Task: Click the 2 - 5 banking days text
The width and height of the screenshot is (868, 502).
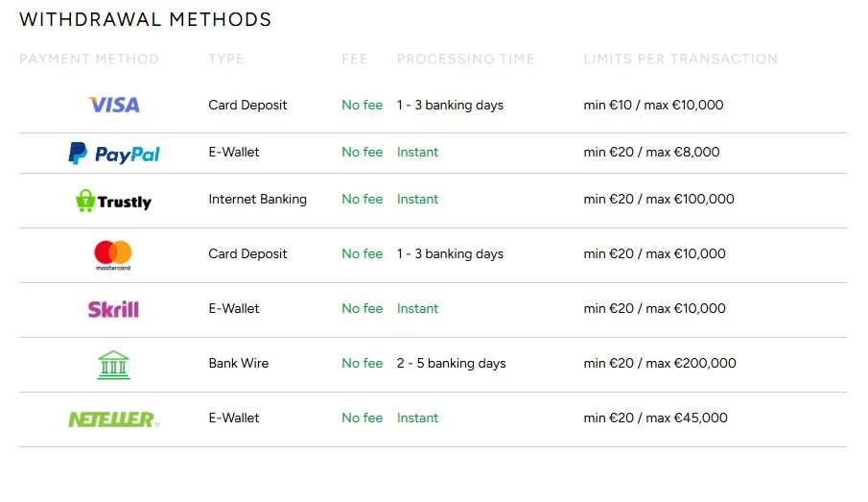Action: click(x=451, y=364)
